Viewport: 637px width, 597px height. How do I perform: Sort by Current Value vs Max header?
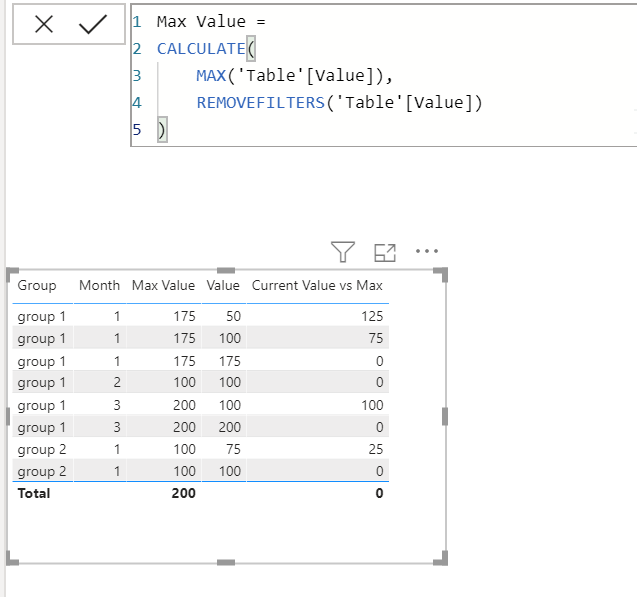(x=317, y=286)
